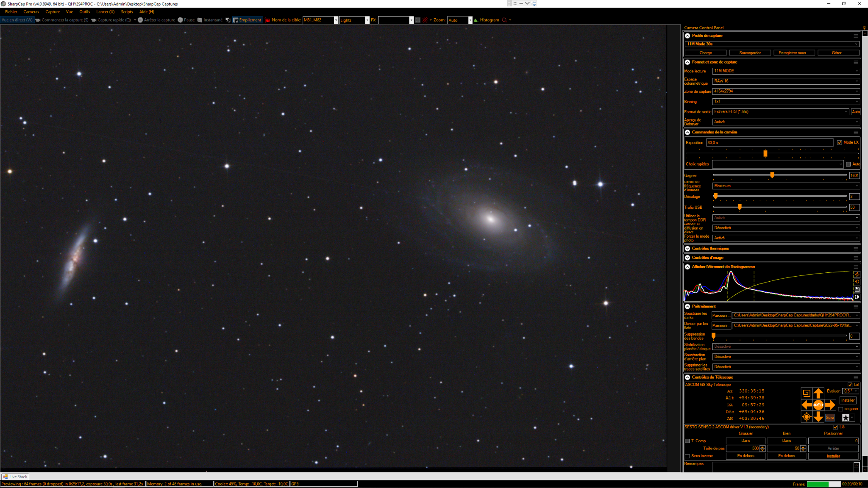Open the Mode lecture dropdown

786,71
